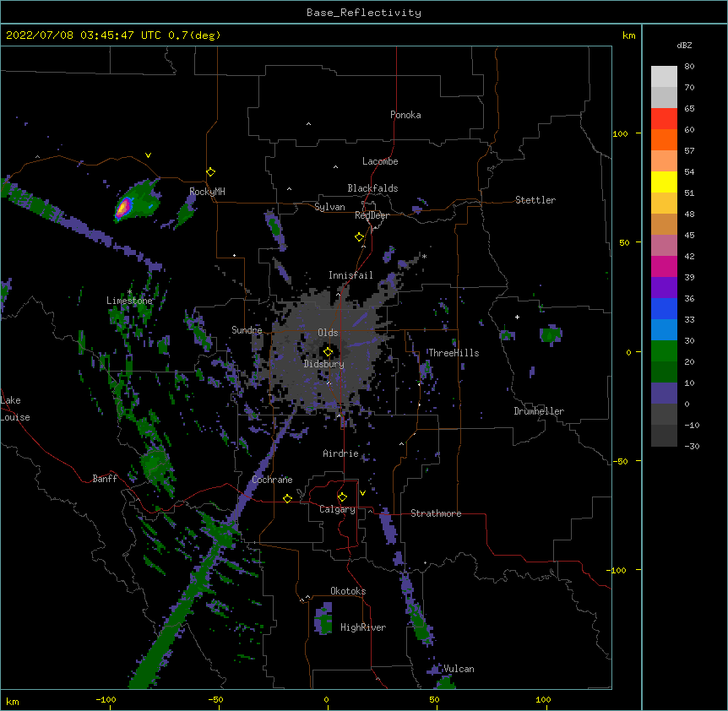Click the Innisfail city label
This screenshot has width=728, height=711.
tap(350, 275)
